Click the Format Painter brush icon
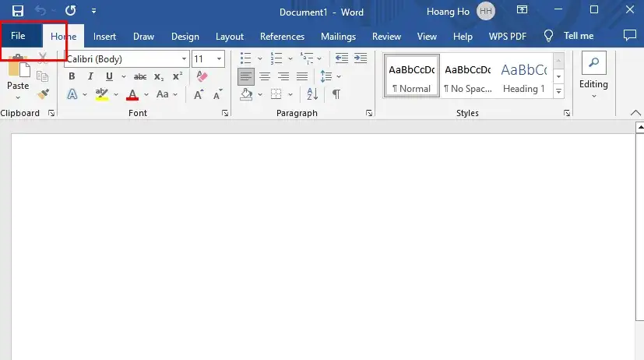The height and width of the screenshot is (360, 644). tap(43, 94)
